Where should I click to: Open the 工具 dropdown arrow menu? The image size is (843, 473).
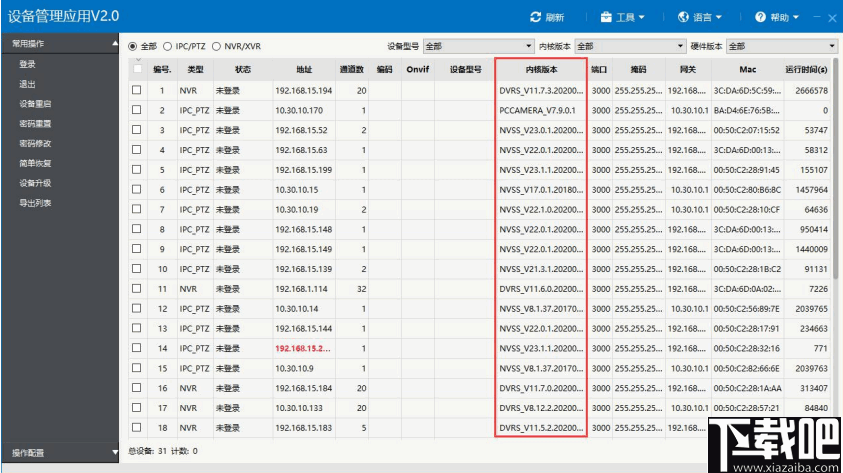641,18
